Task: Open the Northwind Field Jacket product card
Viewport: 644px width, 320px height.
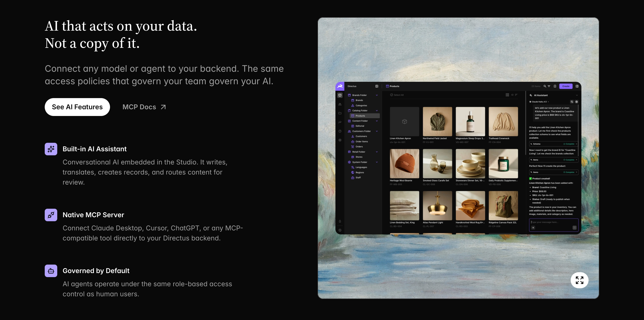Action: point(437,125)
